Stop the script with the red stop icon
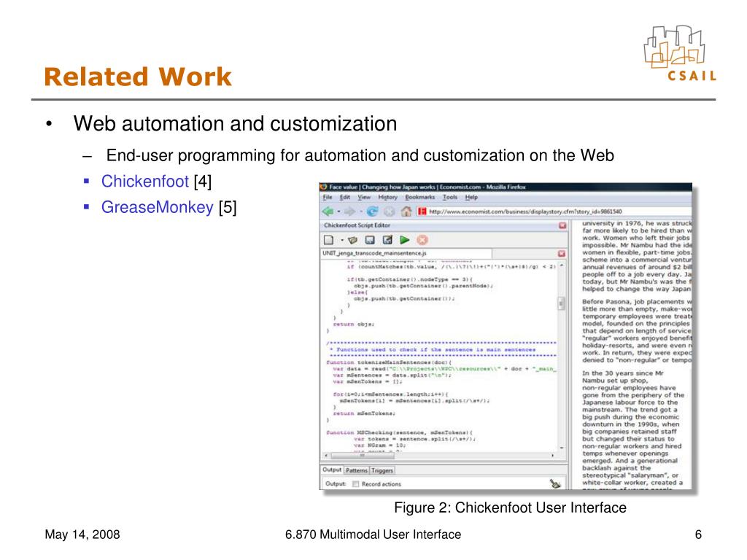This screenshot has height=560, width=747. point(422,240)
